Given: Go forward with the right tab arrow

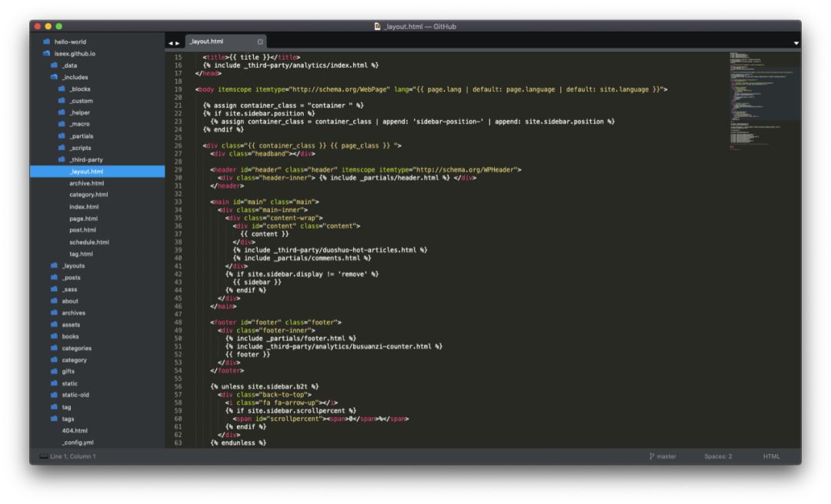Looking at the screenshot, I should [x=178, y=43].
